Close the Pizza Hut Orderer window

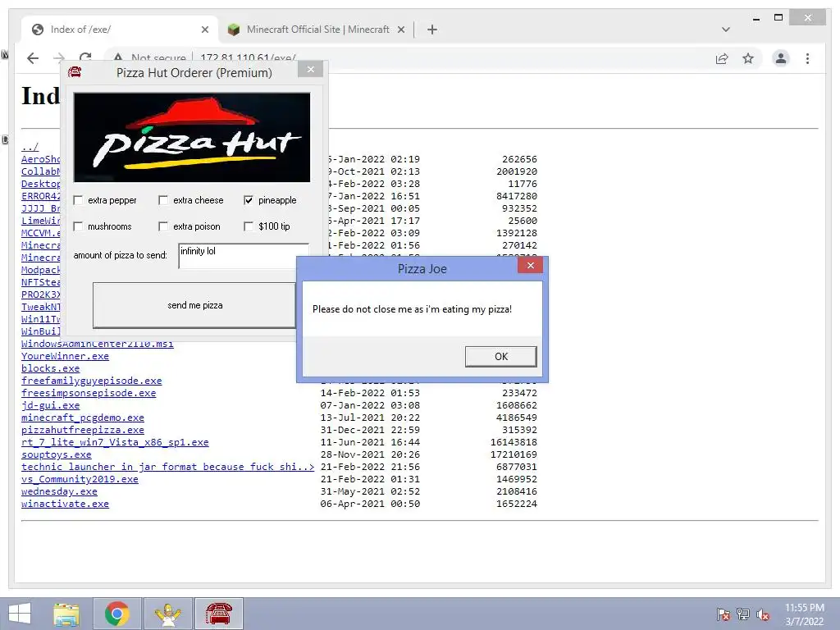310,70
